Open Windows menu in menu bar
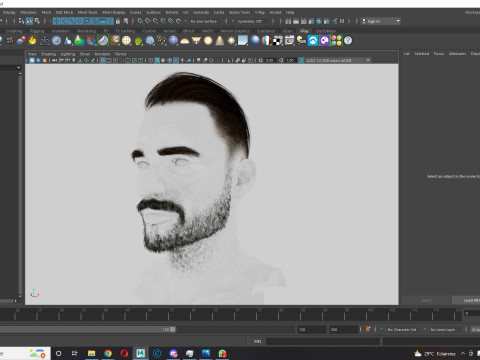Viewport: 480px width, 360px height. (28, 12)
